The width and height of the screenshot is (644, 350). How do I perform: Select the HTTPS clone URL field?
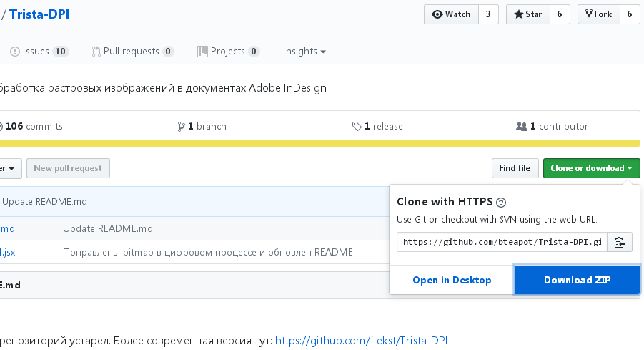point(502,242)
